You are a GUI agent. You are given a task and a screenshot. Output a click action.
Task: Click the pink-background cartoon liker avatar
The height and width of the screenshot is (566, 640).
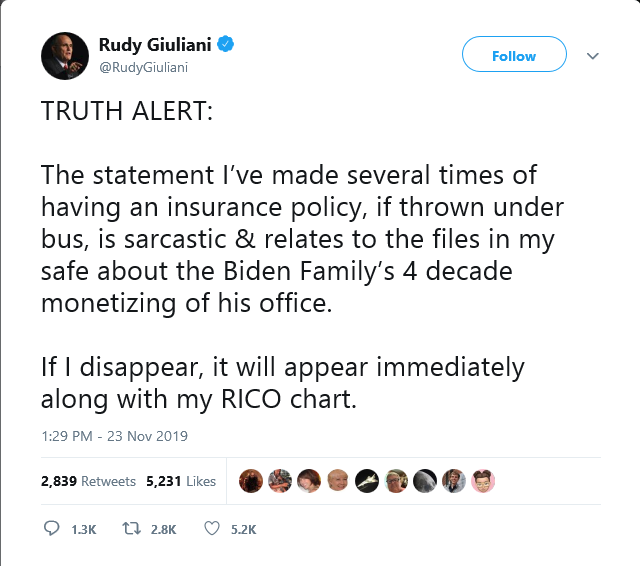coord(483,480)
